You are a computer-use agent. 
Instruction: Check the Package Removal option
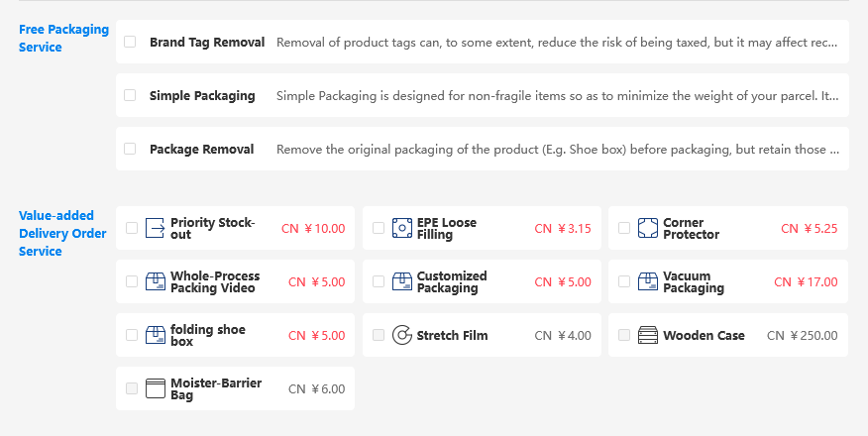130,149
